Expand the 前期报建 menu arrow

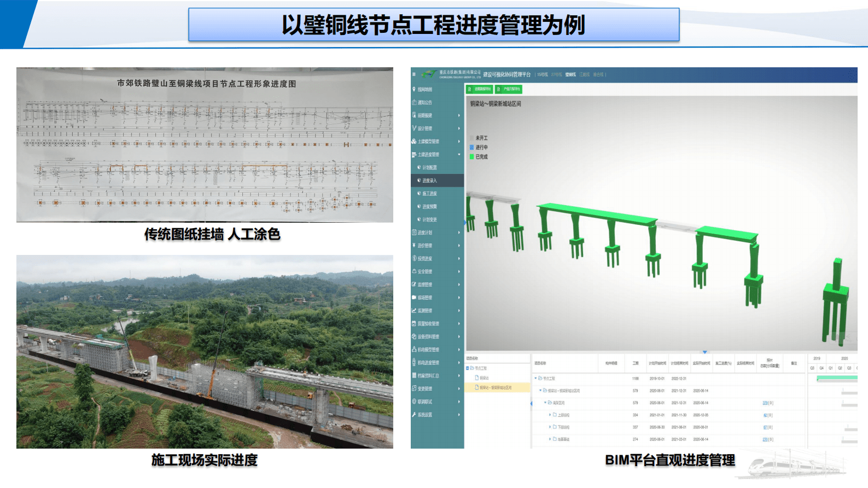click(x=459, y=115)
